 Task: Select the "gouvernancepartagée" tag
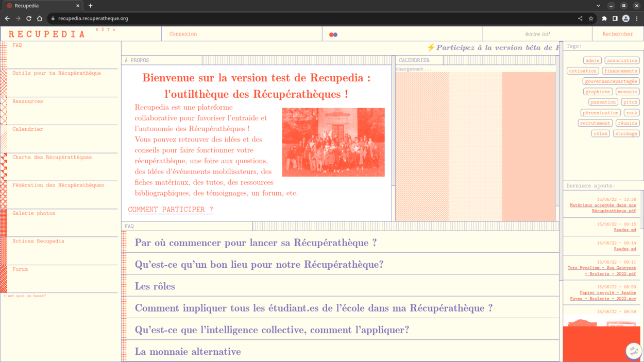tap(611, 81)
